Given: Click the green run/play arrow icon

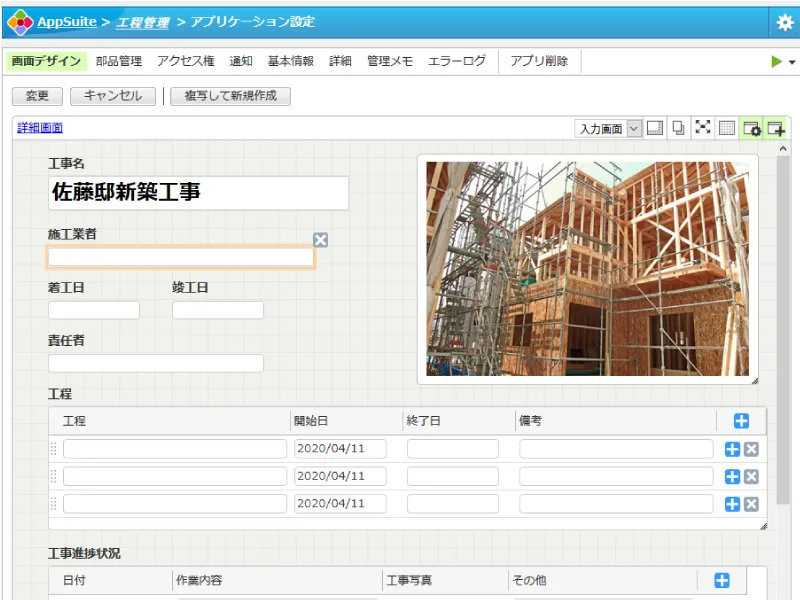Looking at the screenshot, I should coord(776,62).
